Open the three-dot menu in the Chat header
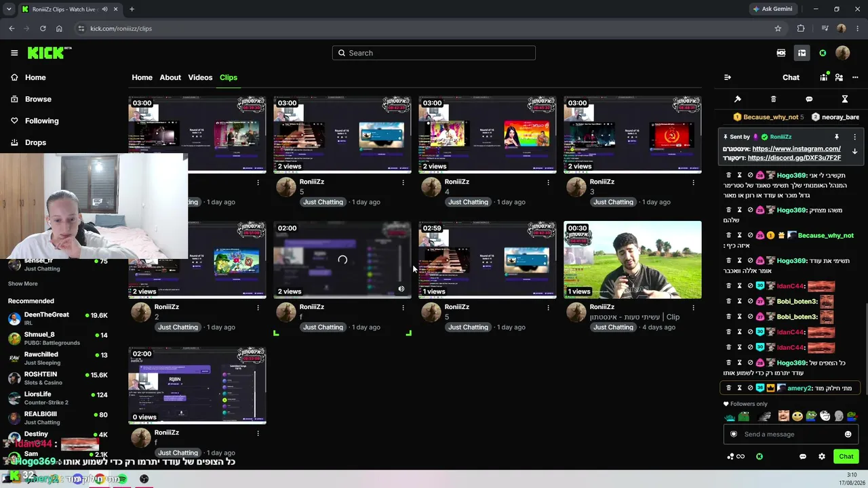This screenshot has height=488, width=868. coord(855,77)
